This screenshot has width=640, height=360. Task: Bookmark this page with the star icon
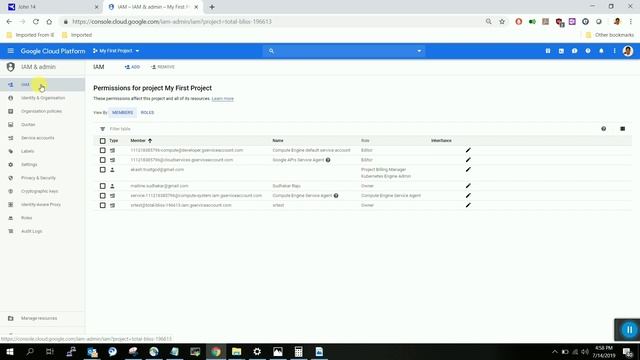(x=502, y=22)
